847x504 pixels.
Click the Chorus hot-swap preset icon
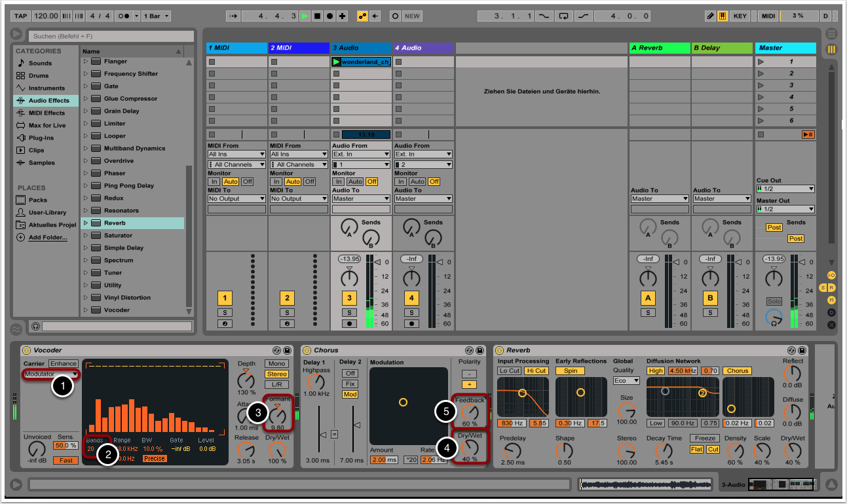pos(469,350)
